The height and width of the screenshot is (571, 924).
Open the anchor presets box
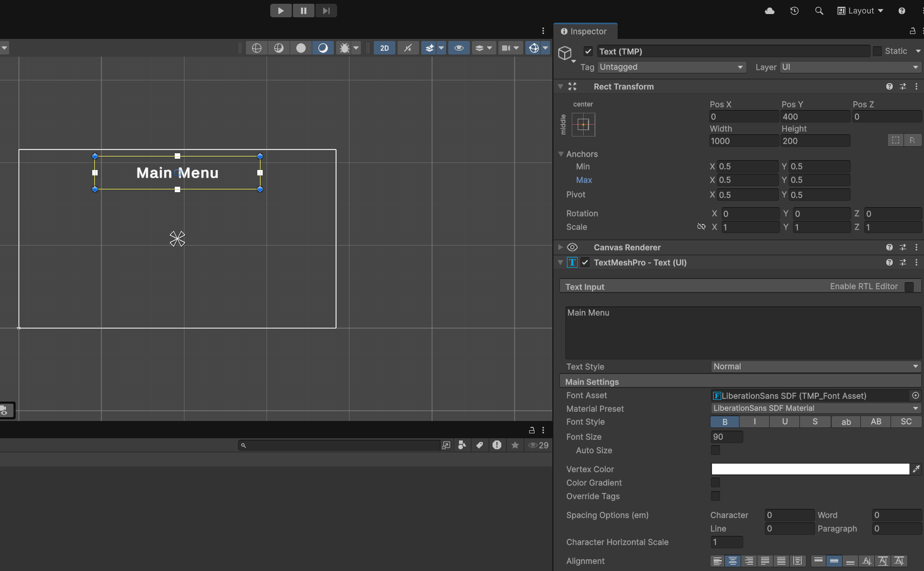coord(583,125)
